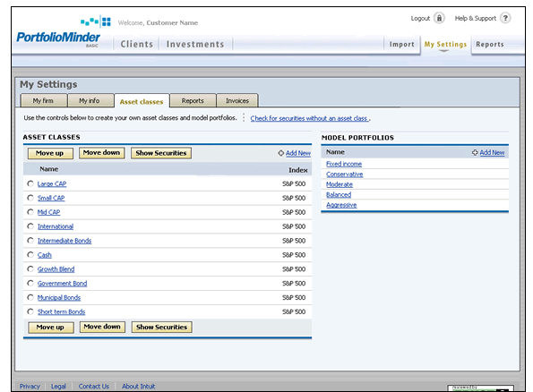Select the Short term Bonds radio button

tap(30, 311)
